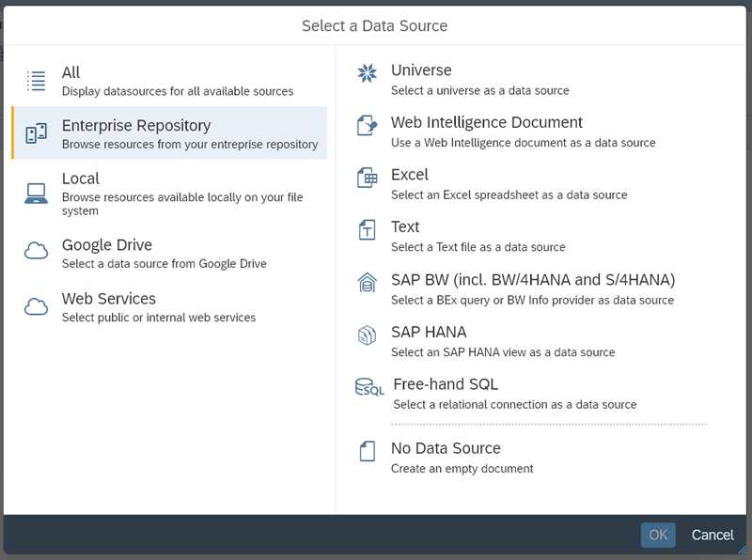752x560 pixels.
Task: Confirm selection with the OK button
Action: coord(658,535)
